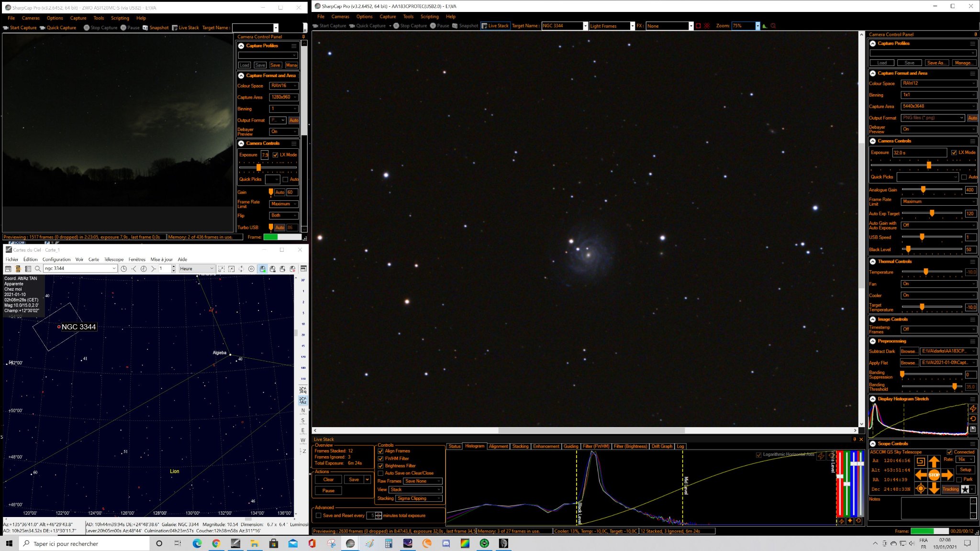Pause the live stack in the Actions group
This screenshot has width=980, height=551.
click(328, 491)
